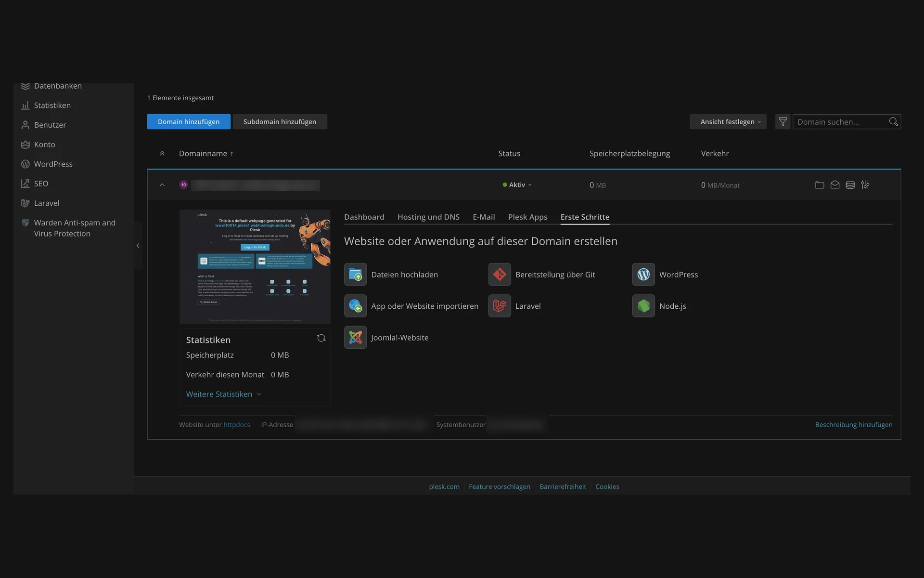Switch to the E-Mail tab
Screen dimensions: 924x578
click(x=484, y=217)
